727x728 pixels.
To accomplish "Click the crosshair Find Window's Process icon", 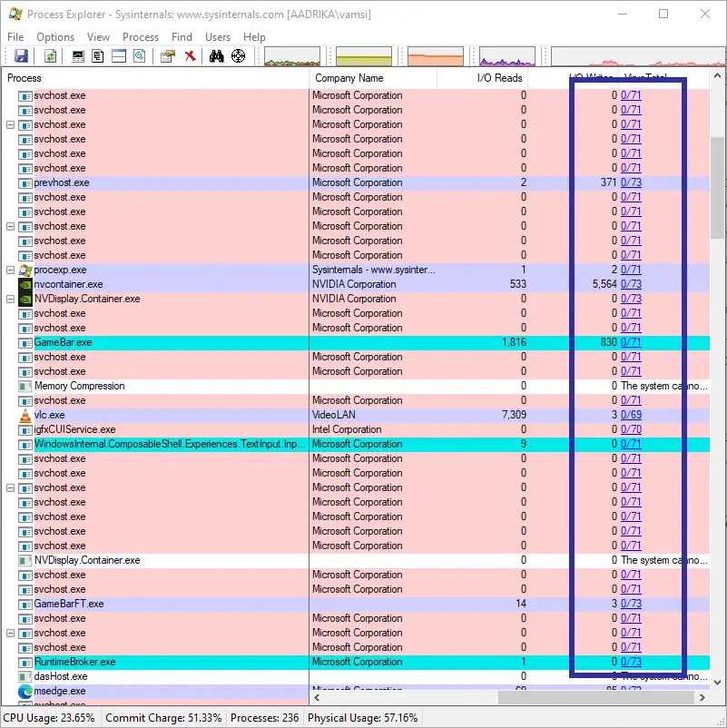I will 238,56.
